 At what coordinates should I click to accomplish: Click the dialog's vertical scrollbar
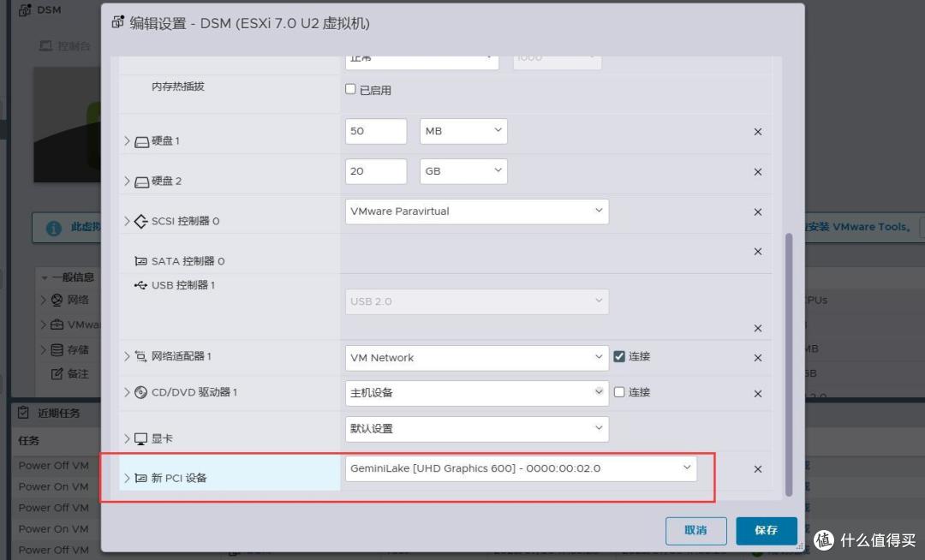(x=789, y=364)
